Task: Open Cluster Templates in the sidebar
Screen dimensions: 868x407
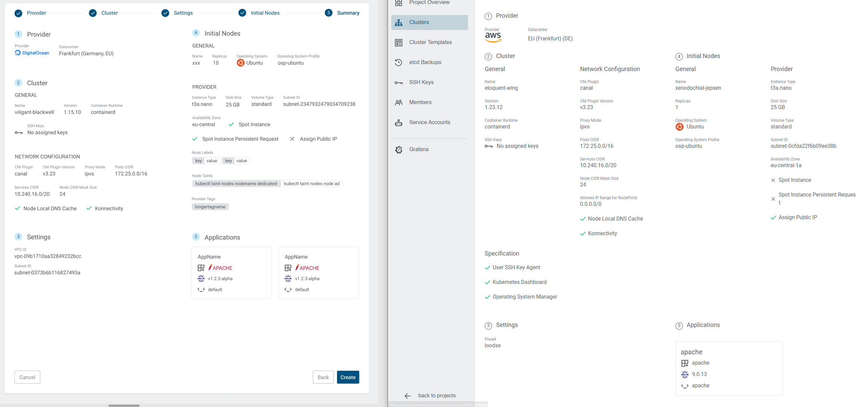Action: (429, 42)
